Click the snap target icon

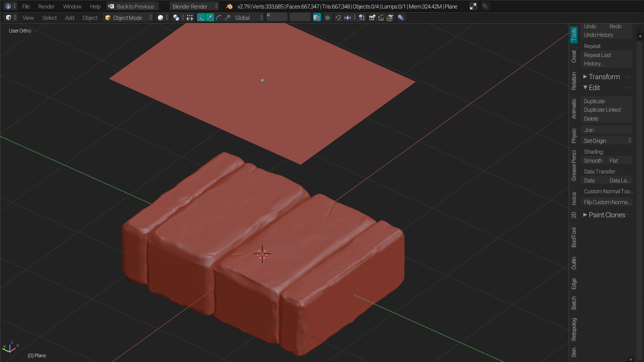point(362,17)
